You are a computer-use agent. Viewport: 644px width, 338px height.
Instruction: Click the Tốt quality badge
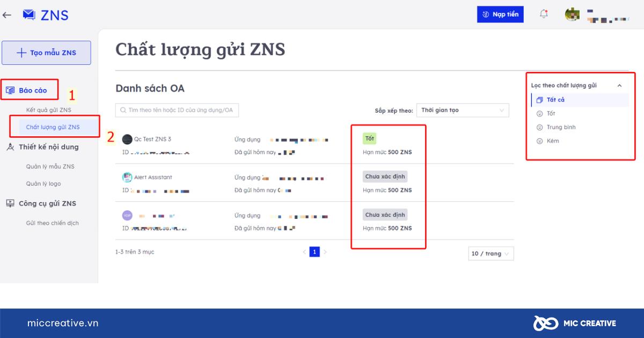[370, 138]
